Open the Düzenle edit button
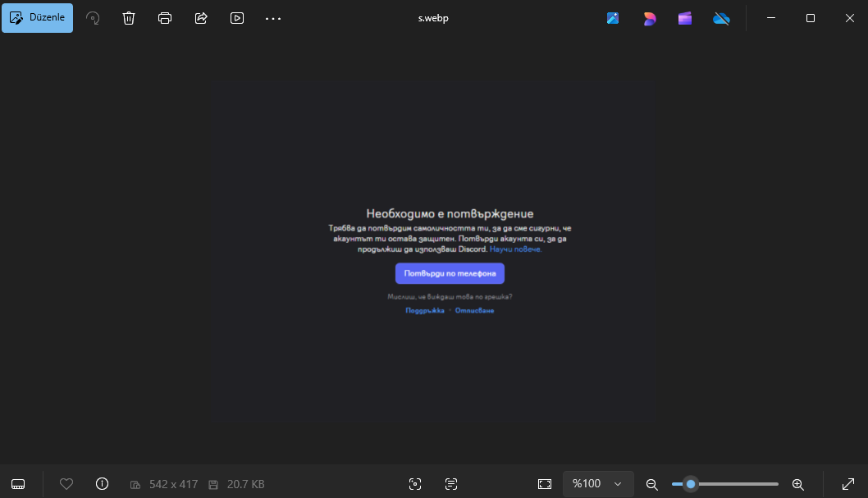This screenshot has width=868, height=498. (x=37, y=18)
